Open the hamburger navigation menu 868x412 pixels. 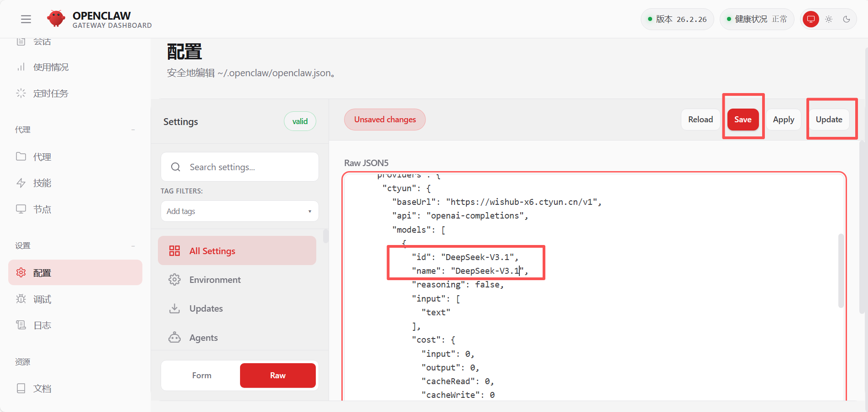tap(26, 19)
